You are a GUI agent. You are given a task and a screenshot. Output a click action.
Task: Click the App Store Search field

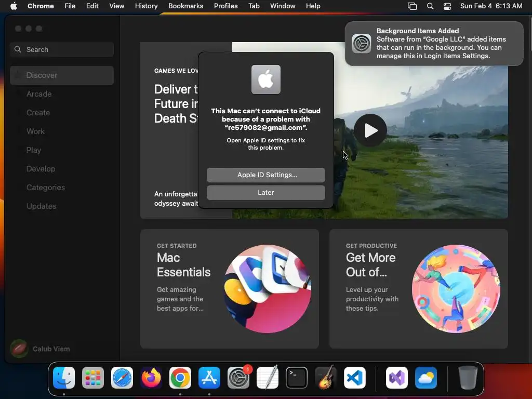tap(62, 49)
